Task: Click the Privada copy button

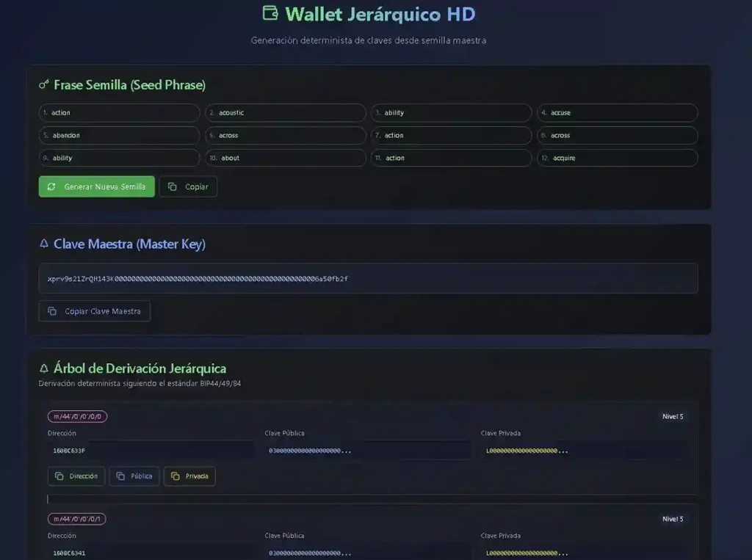Action: pyautogui.click(x=189, y=476)
